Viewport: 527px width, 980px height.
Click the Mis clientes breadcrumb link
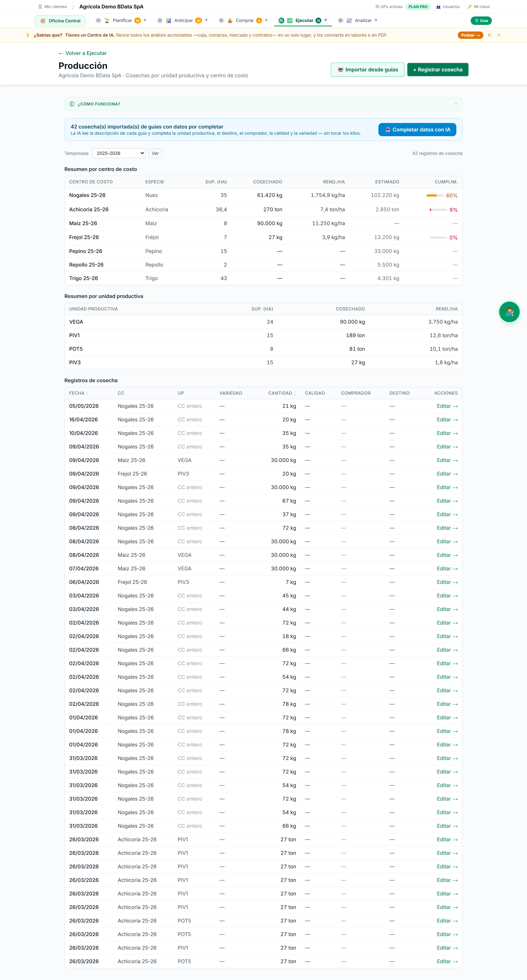53,7
